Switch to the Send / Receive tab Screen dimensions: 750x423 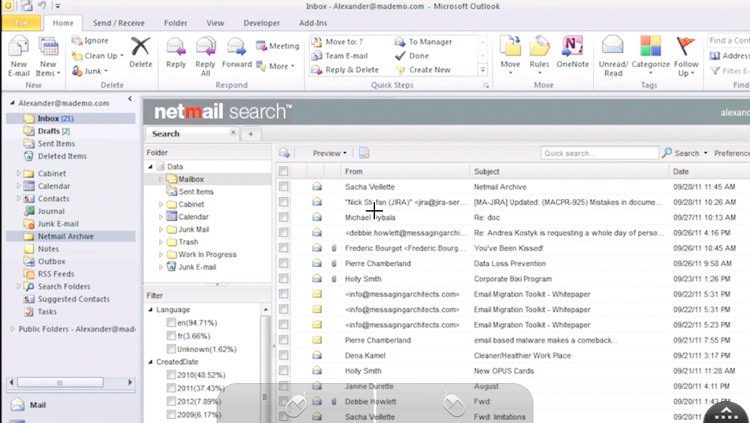click(116, 22)
